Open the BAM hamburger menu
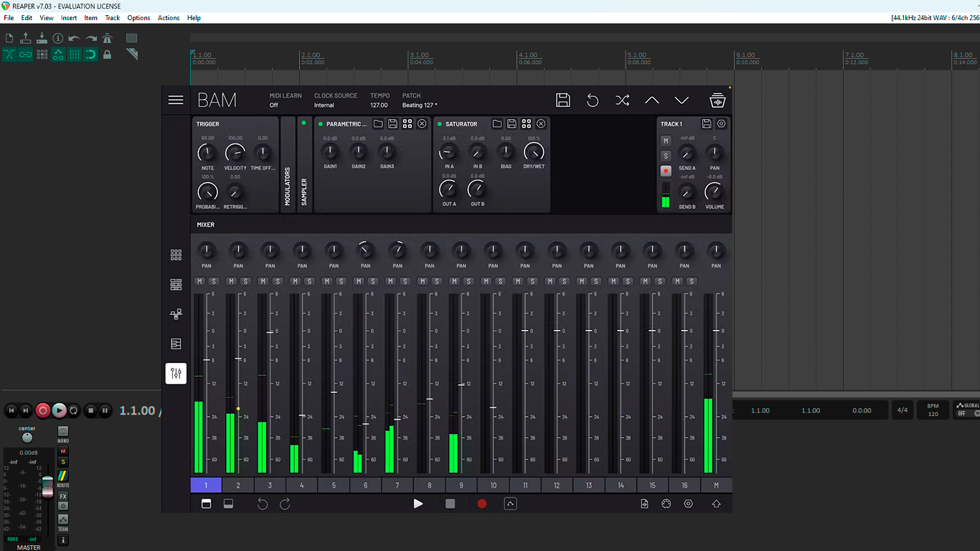 coord(176,100)
